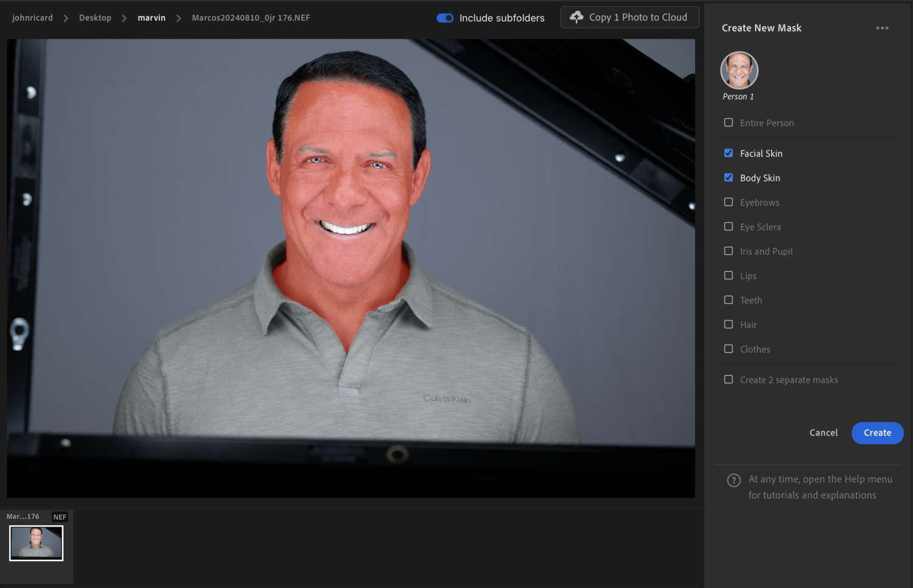Enable Clothes masking
Image resolution: width=913 pixels, height=588 pixels.
tap(728, 349)
